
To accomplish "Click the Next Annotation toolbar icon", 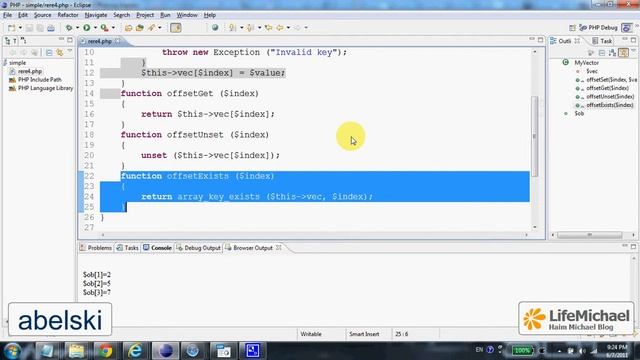I will [x=233, y=28].
